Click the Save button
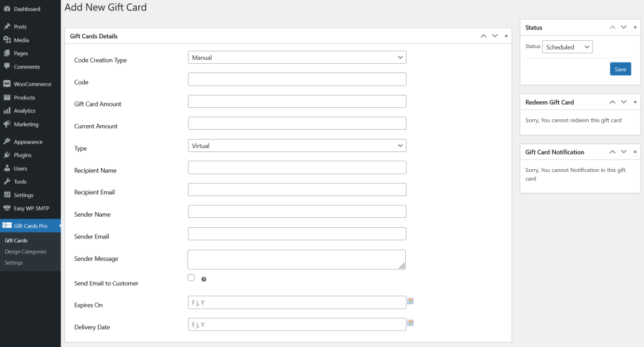Viewport: 644px width, 347px height. point(620,69)
